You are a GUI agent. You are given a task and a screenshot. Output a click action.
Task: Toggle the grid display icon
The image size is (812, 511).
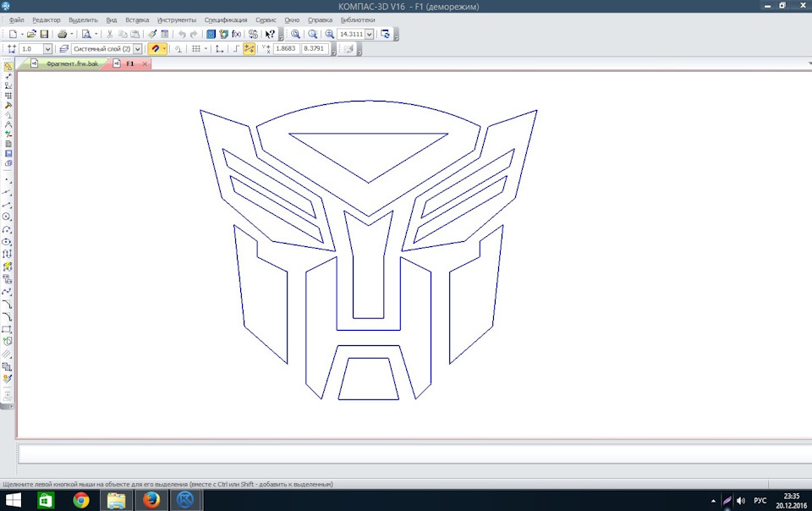coord(195,49)
